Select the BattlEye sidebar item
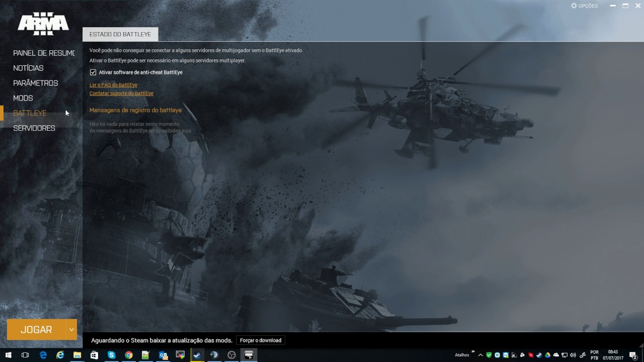Image resolution: width=644 pixels, height=362 pixels. 30,113
